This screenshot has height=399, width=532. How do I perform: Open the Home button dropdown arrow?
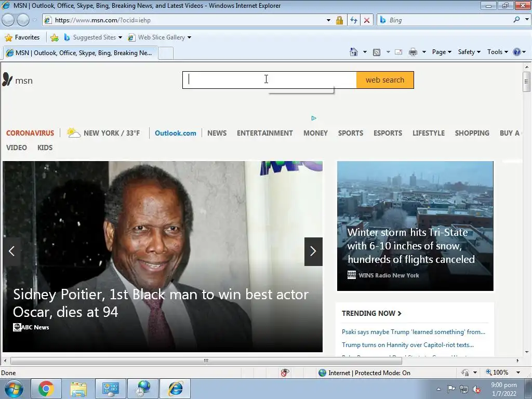(x=365, y=52)
